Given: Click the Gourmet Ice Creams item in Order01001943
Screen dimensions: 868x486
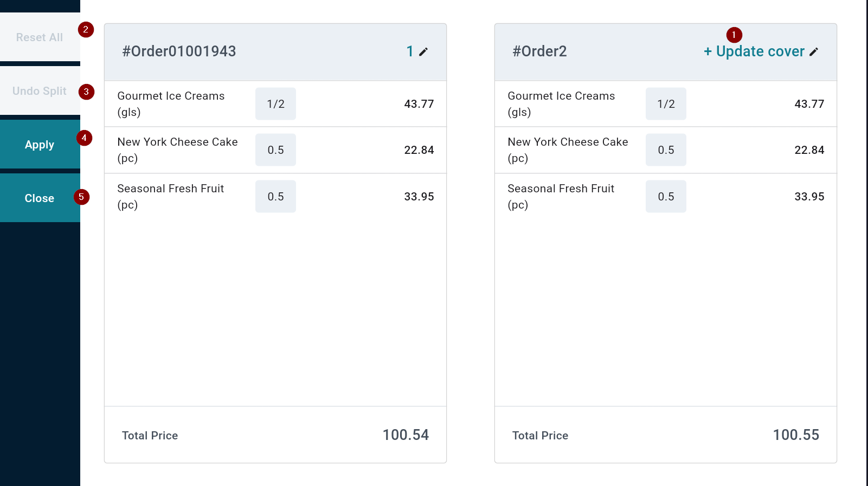Looking at the screenshot, I should [x=171, y=103].
